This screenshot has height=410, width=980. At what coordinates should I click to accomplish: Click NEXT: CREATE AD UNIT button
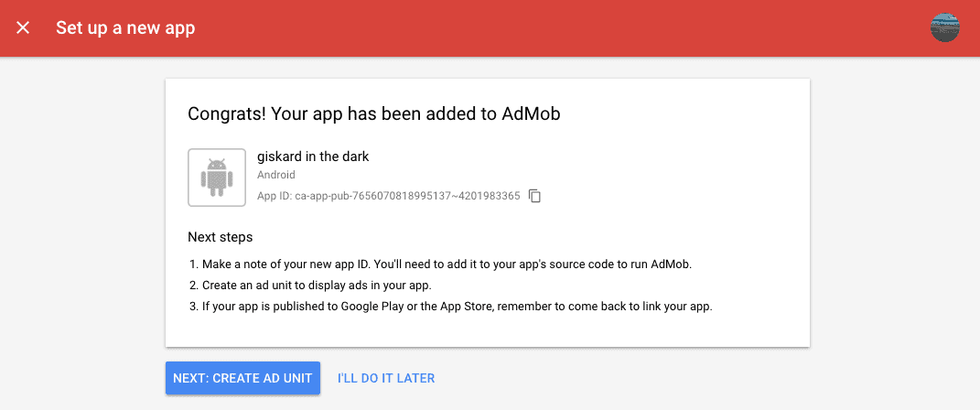coord(242,378)
